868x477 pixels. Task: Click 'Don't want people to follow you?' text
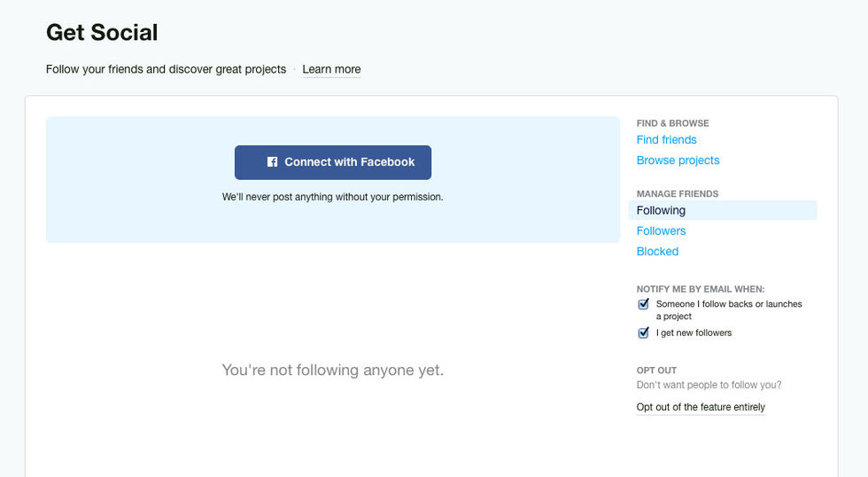pyautogui.click(x=709, y=386)
